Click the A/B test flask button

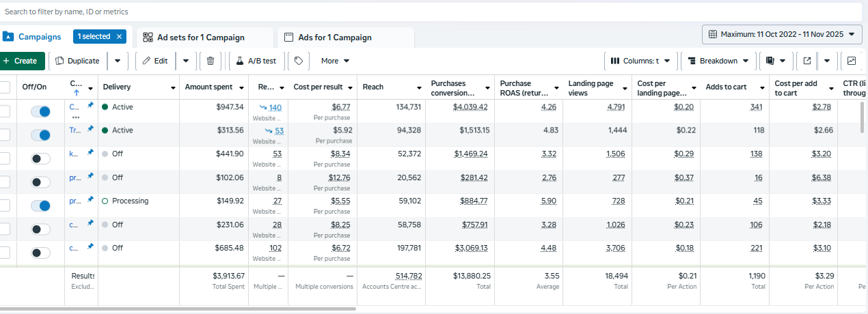(x=256, y=61)
